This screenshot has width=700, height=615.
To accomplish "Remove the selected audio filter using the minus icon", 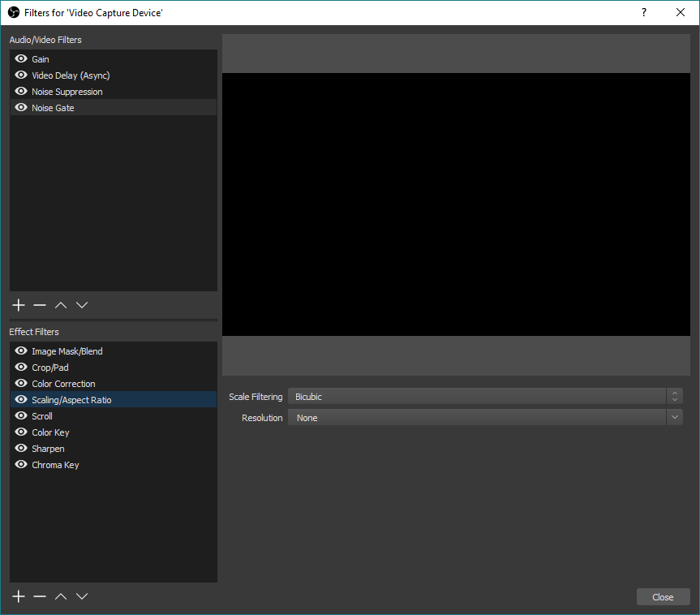I will (39, 304).
